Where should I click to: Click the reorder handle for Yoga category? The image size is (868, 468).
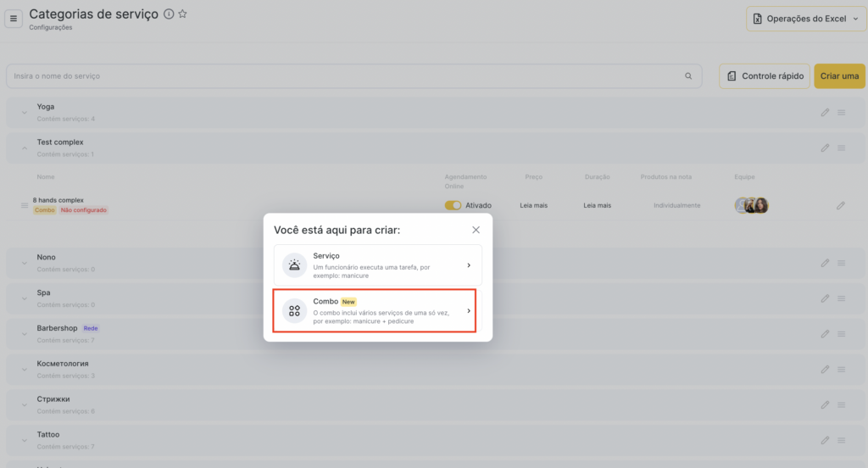[842, 113]
